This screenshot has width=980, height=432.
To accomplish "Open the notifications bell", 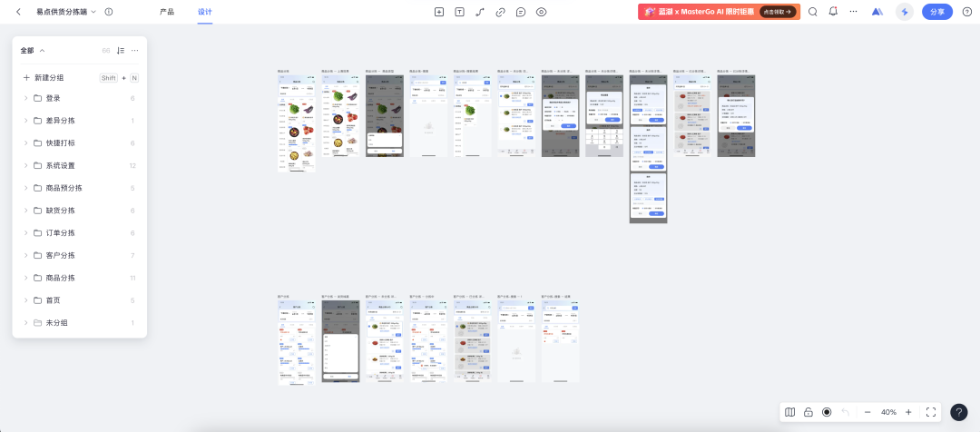I will pyautogui.click(x=833, y=12).
